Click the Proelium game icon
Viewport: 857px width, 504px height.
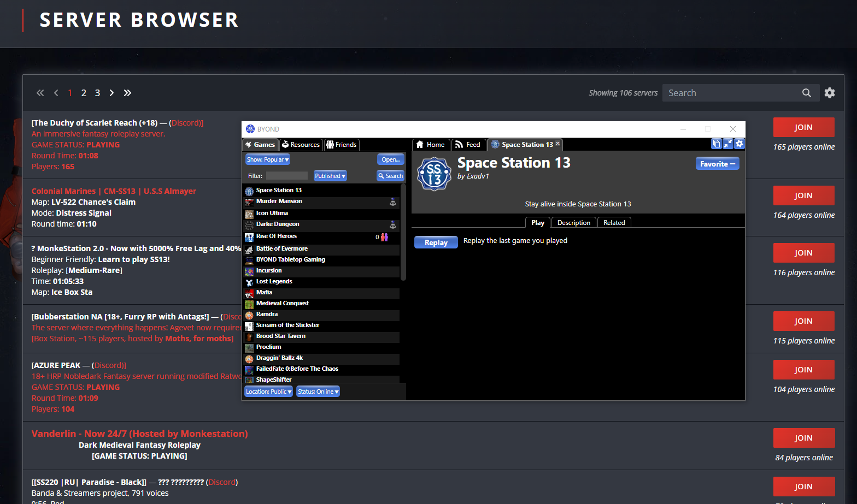[249, 347]
